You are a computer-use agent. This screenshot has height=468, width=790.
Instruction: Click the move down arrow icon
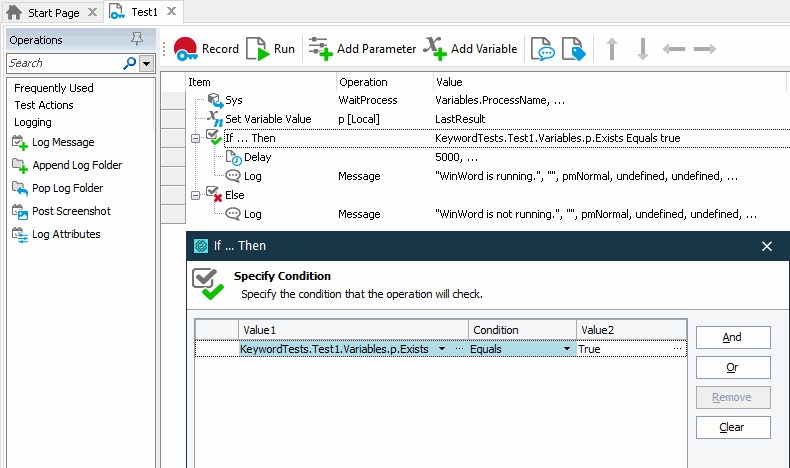pyautogui.click(x=642, y=49)
